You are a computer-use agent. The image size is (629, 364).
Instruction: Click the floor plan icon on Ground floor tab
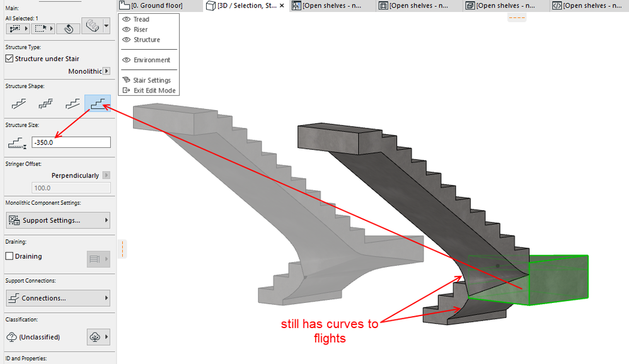[125, 6]
